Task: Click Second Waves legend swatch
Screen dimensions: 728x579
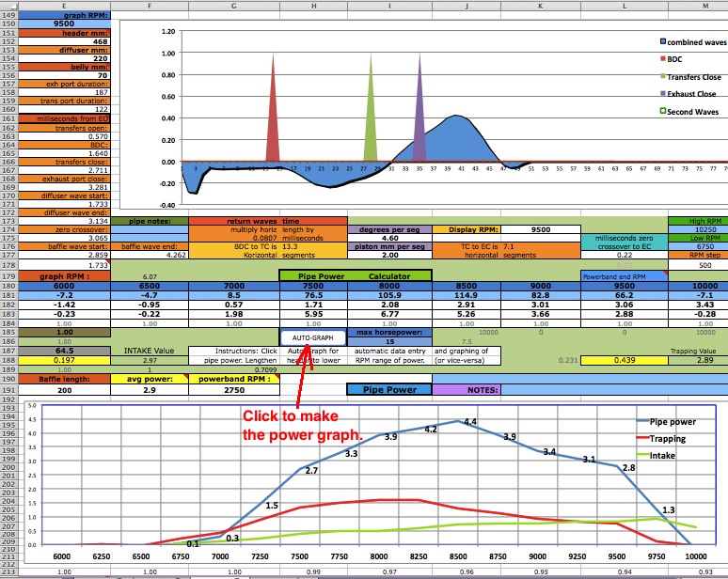Action: 663,111
